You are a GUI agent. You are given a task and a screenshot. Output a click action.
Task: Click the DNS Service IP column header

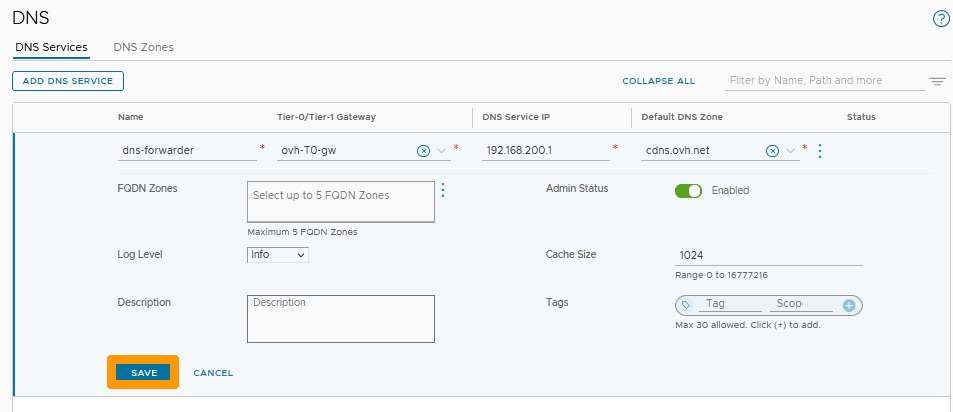pos(516,117)
